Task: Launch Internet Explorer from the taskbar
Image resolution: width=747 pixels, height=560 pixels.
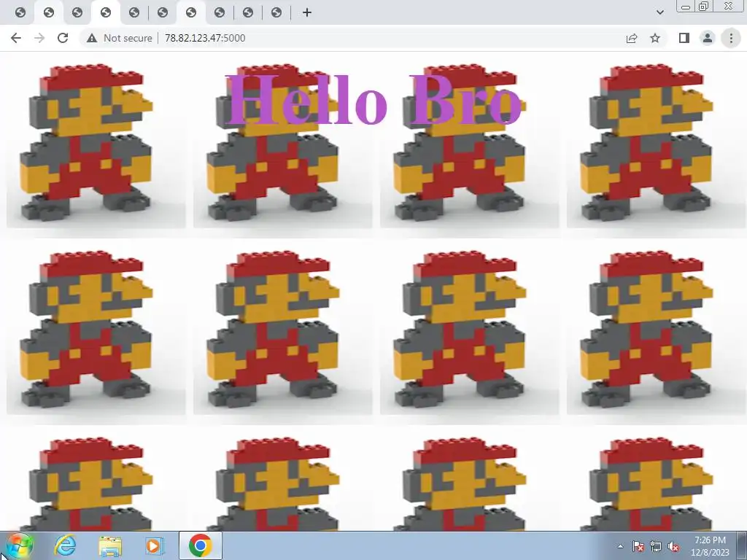Action: [65, 545]
